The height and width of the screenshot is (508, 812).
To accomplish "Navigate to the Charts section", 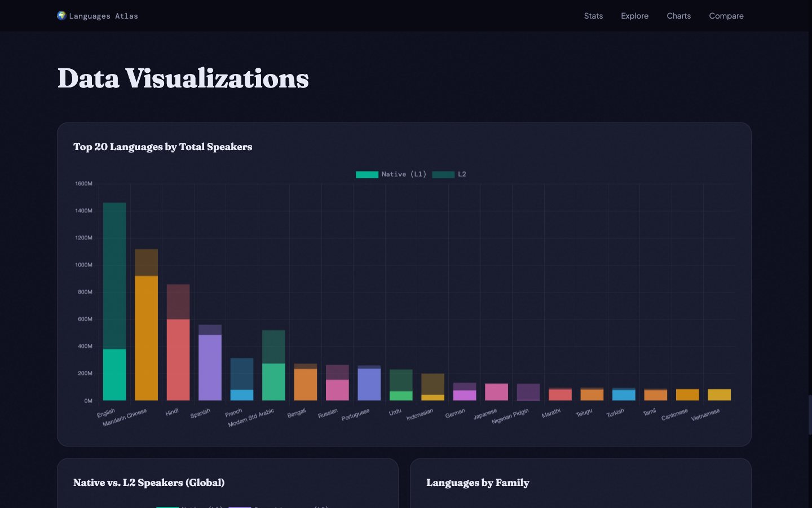I will (678, 16).
